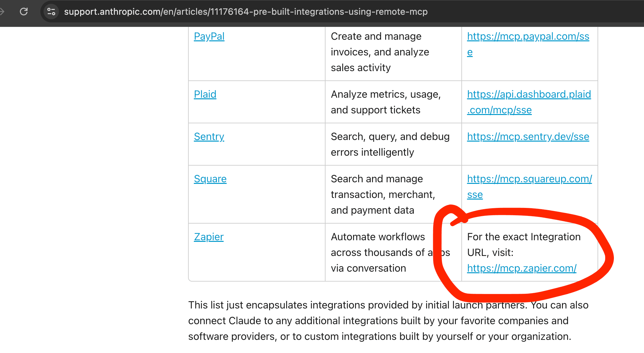
Task: Open the Zapier integration link
Action: click(209, 237)
